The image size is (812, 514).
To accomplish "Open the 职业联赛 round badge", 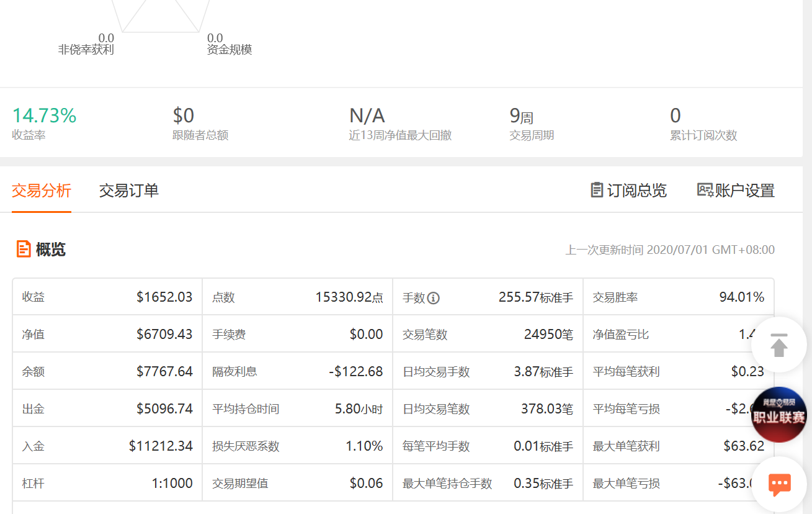I will [x=779, y=415].
